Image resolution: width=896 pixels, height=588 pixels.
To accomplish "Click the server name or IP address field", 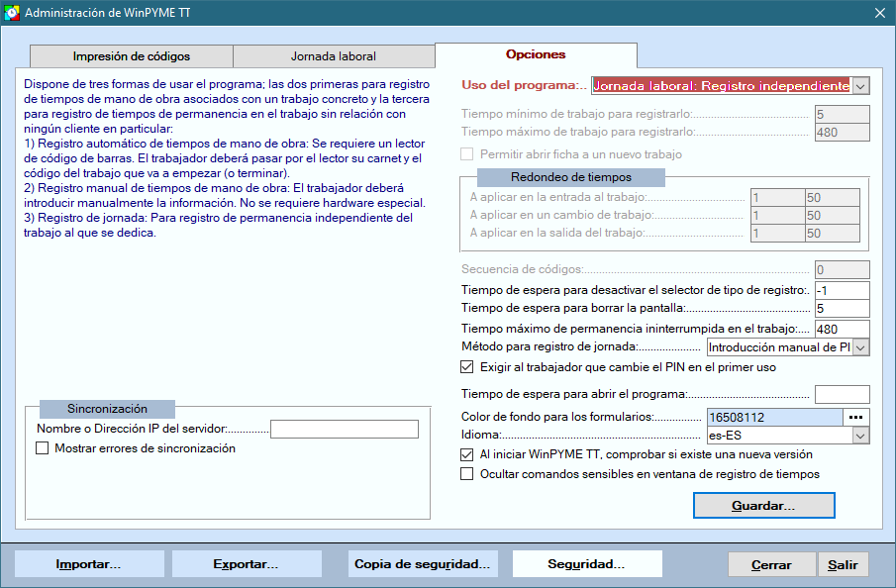I will [x=345, y=430].
